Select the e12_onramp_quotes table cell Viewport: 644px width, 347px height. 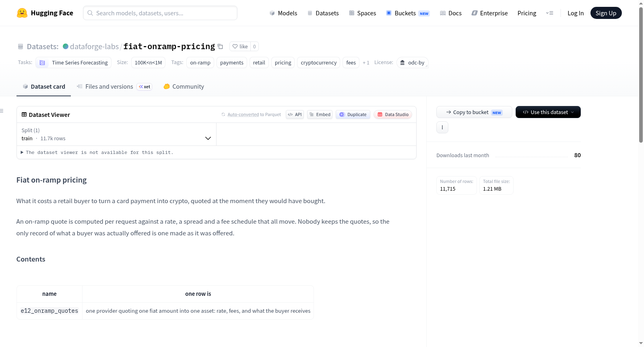tap(50, 311)
